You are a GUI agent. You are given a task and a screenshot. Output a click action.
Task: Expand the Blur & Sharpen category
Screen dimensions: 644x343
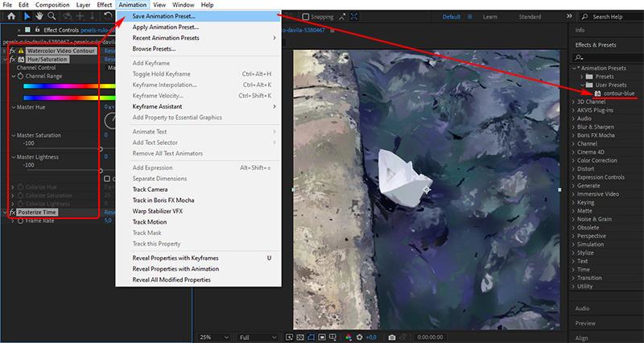[x=573, y=127]
